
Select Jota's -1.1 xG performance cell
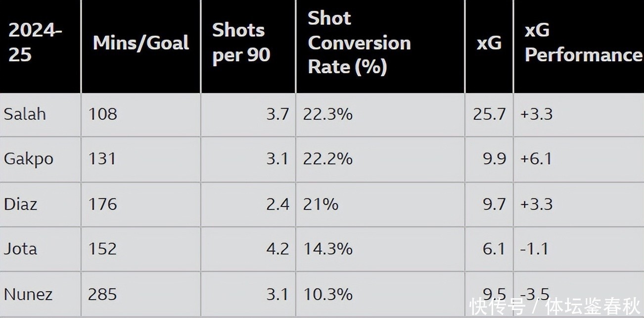[534, 249]
